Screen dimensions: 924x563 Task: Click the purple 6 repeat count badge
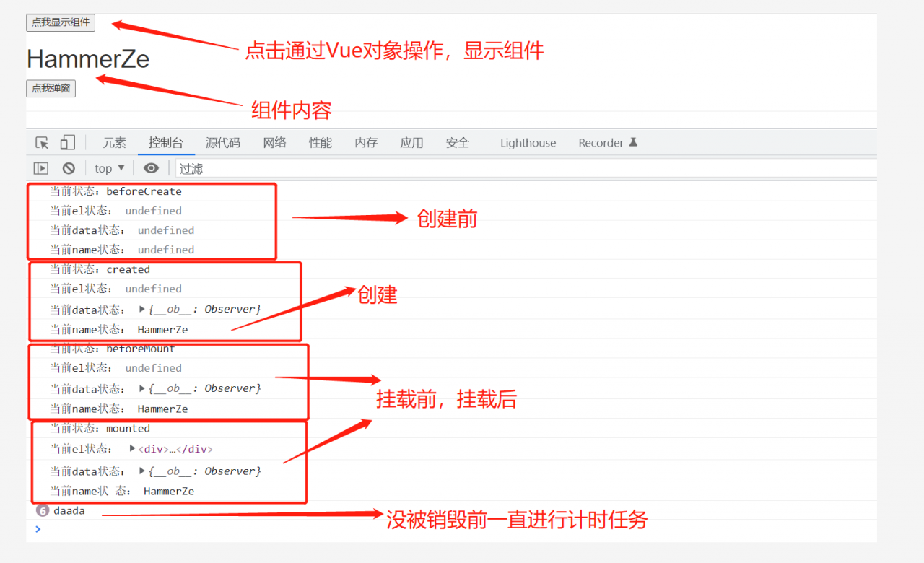point(42,510)
